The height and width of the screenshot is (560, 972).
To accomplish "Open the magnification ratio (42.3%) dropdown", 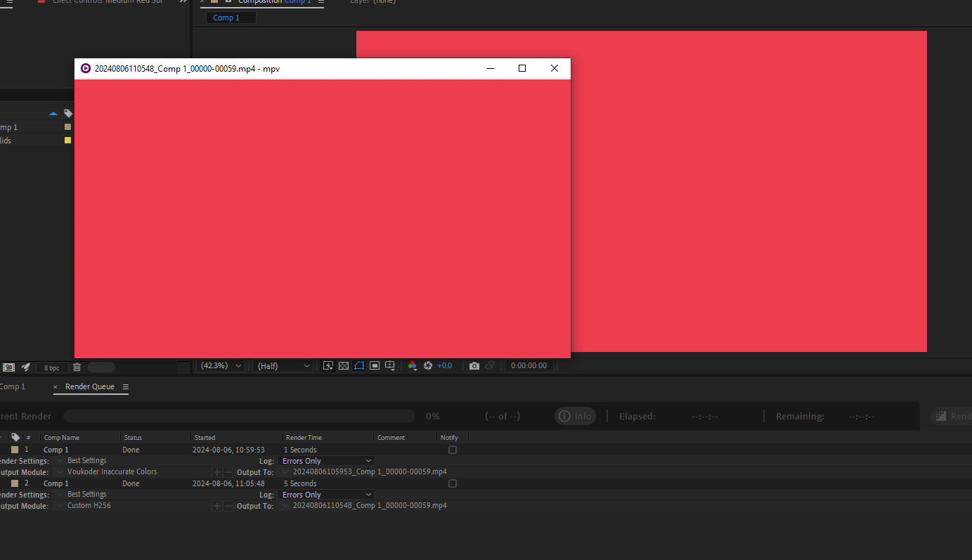I will 221,366.
